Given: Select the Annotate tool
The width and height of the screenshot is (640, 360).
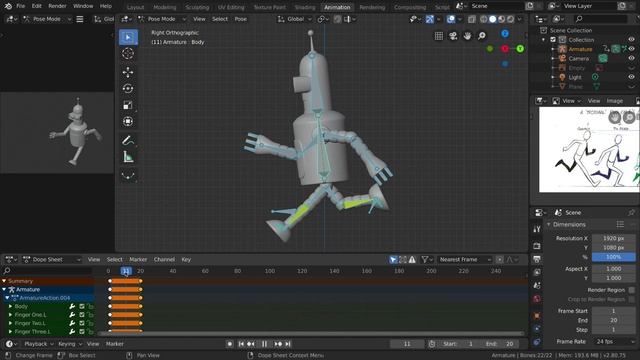Looking at the screenshot, I should (128, 140).
